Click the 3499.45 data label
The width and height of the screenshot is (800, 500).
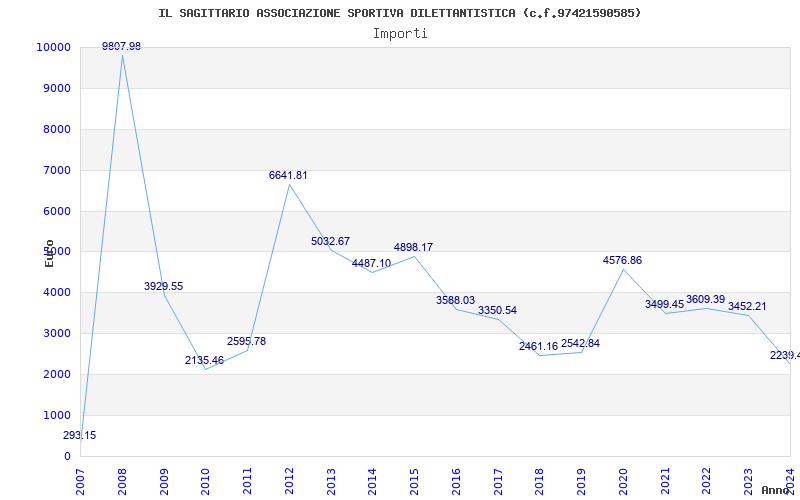(665, 305)
